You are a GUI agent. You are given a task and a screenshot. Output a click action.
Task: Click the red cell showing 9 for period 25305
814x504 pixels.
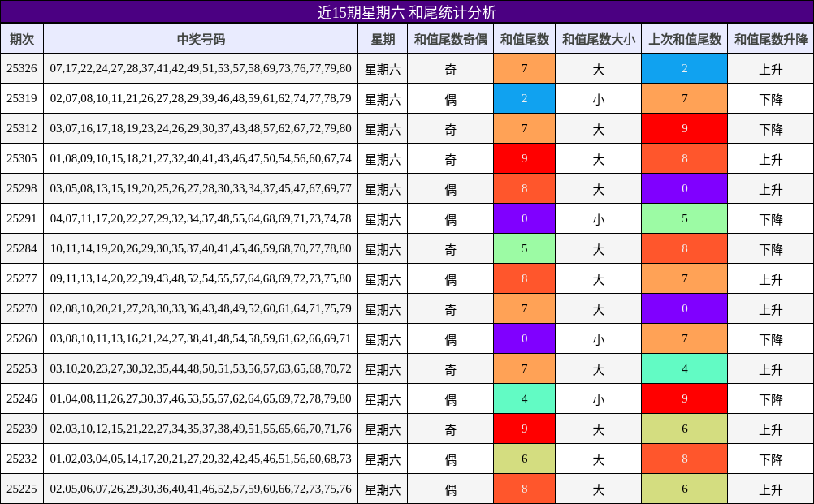[524, 158]
